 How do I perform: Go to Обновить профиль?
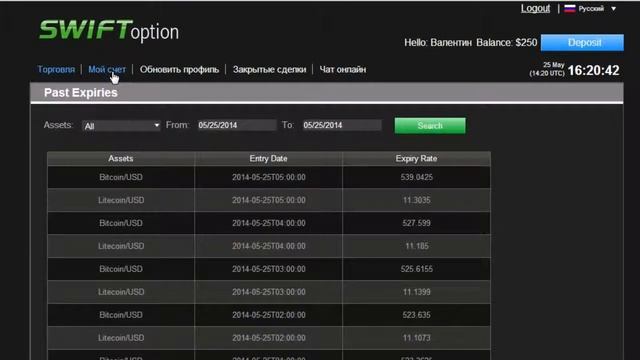click(x=179, y=69)
